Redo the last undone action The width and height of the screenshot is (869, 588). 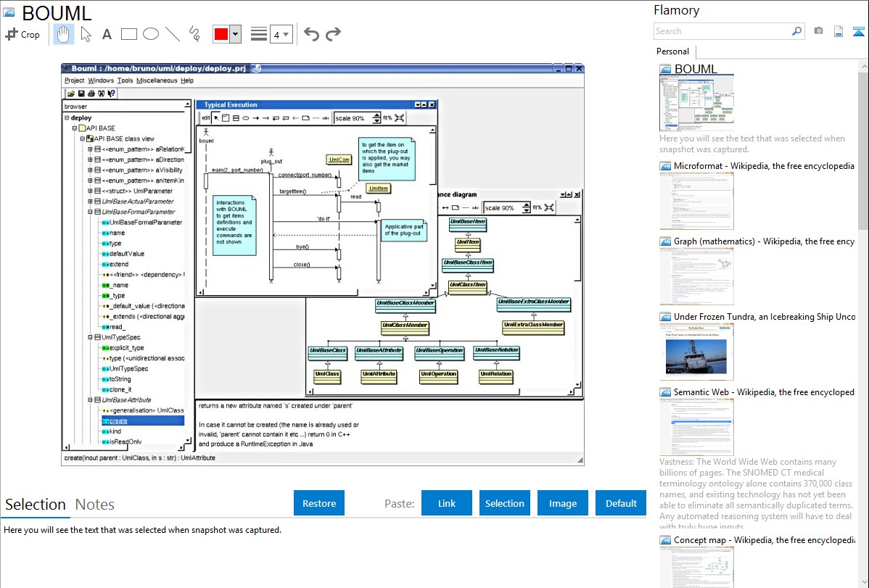333,34
